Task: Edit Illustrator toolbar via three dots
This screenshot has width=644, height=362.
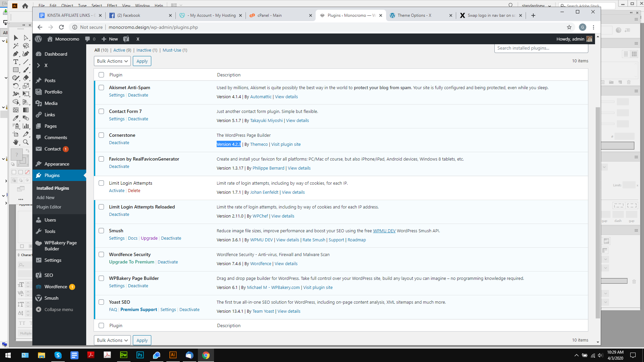Action: pyautogui.click(x=21, y=199)
